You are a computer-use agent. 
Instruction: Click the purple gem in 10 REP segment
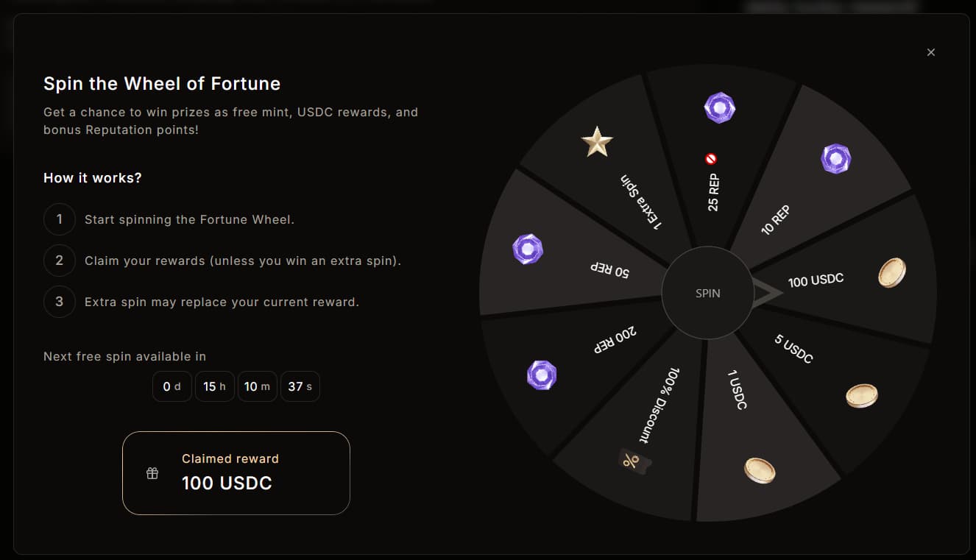pos(836,158)
